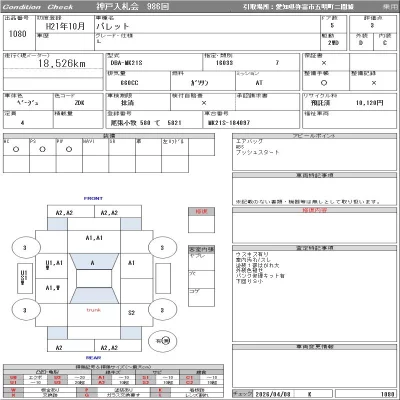The image size is (400, 400).
Task: Click the × mark under 保証書
Action: point(324,63)
